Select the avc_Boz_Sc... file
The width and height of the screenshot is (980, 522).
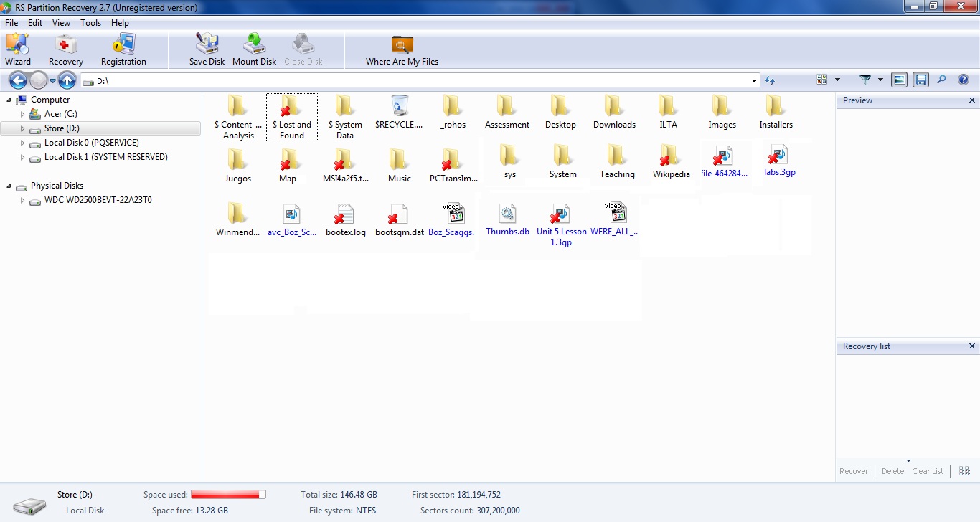(292, 220)
